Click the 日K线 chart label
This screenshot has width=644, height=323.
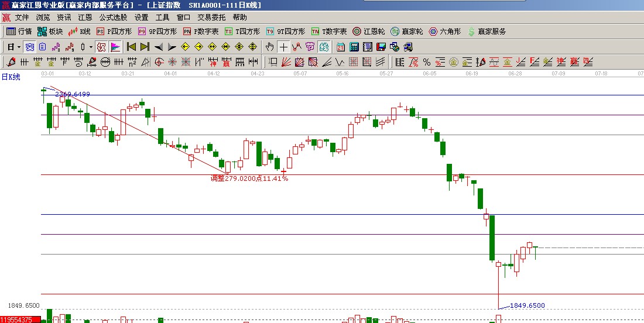pyautogui.click(x=11, y=77)
